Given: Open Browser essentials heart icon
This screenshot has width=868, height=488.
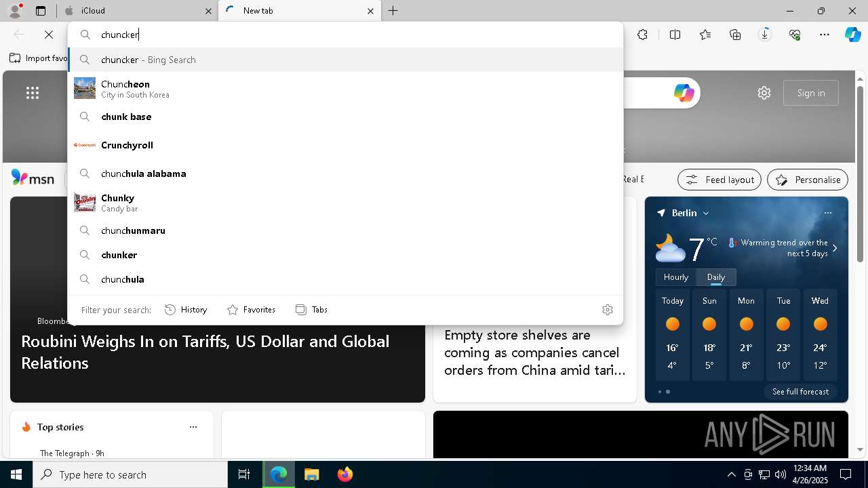Looking at the screenshot, I should pyautogui.click(x=795, y=35).
